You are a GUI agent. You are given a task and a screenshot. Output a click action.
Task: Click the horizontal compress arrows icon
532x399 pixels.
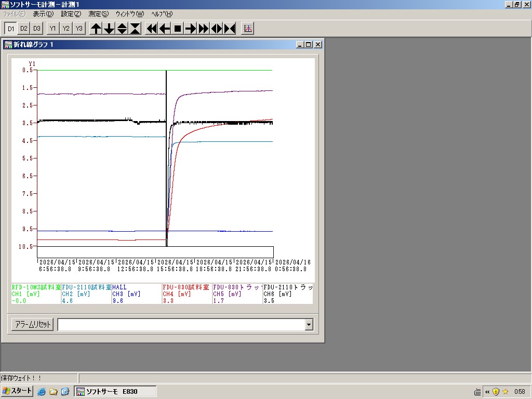[230, 29]
